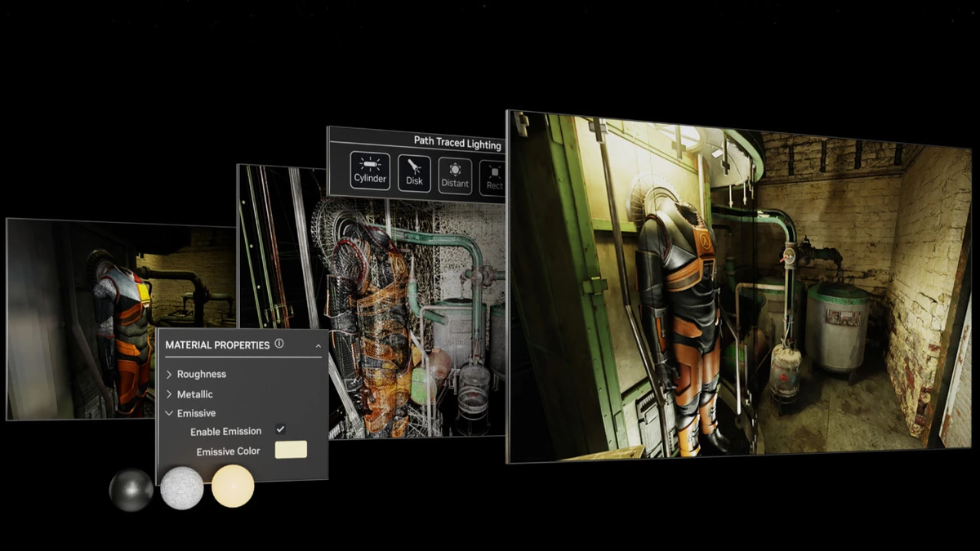
Task: Click the MATERIAL PROPERTIES heading text
Action: [x=217, y=345]
